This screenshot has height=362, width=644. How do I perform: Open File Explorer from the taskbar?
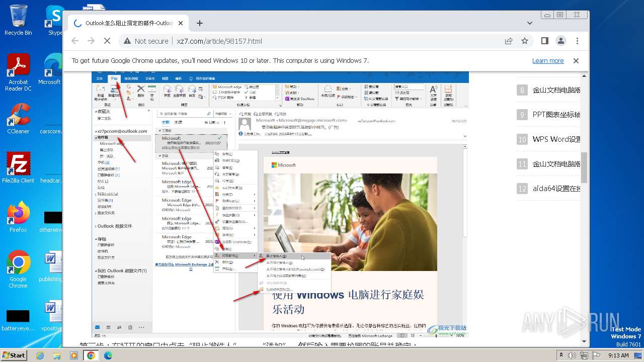(x=57, y=355)
